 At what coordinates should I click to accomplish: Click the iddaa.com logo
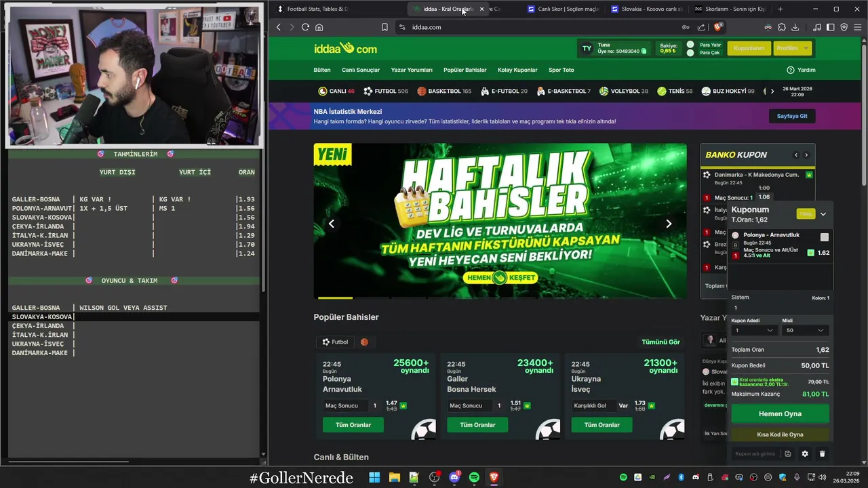click(x=345, y=48)
